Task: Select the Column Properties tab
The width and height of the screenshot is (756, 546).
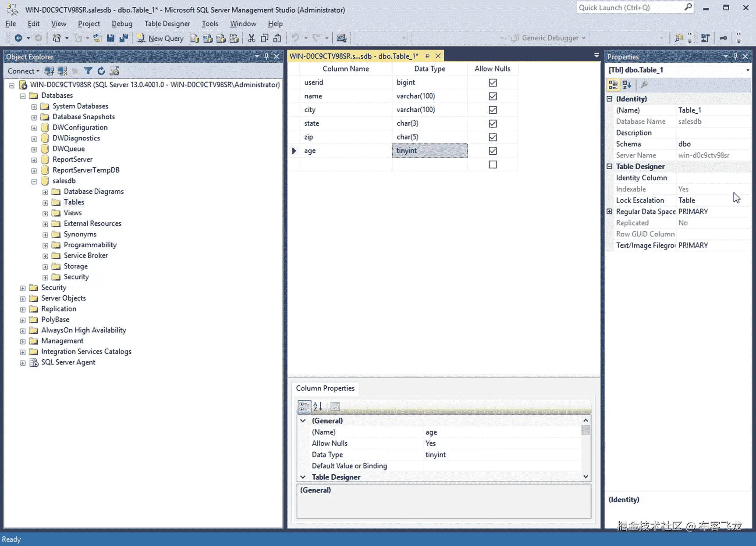Action: (325, 388)
